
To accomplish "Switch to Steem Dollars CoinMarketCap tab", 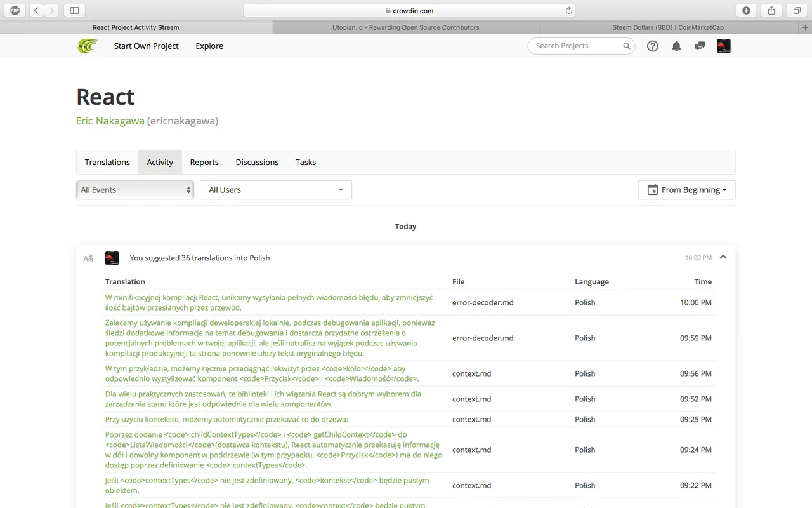I will tap(668, 27).
